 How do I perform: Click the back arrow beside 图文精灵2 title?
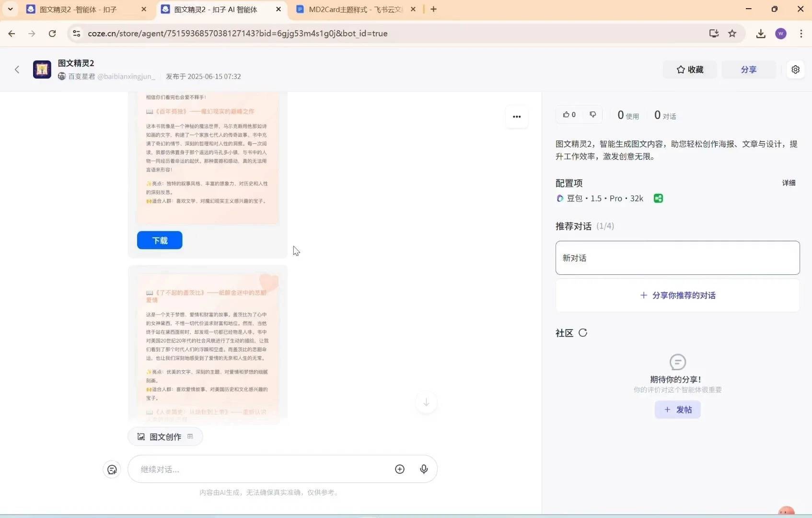(x=17, y=70)
